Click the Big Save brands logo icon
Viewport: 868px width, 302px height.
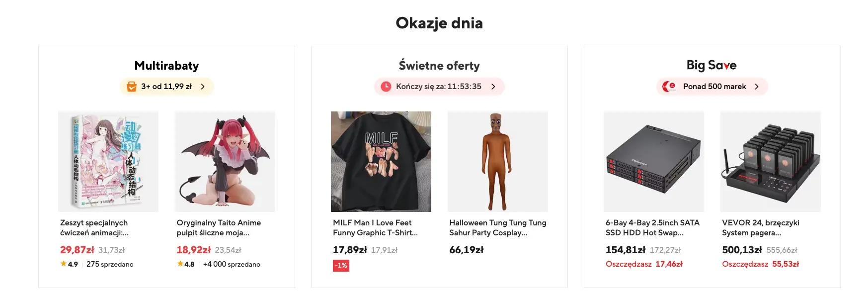669,87
